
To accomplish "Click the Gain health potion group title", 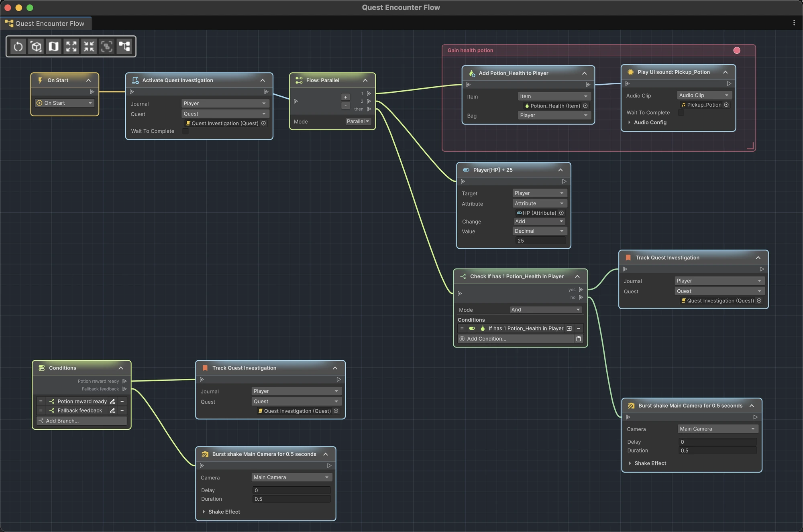I will click(x=470, y=51).
